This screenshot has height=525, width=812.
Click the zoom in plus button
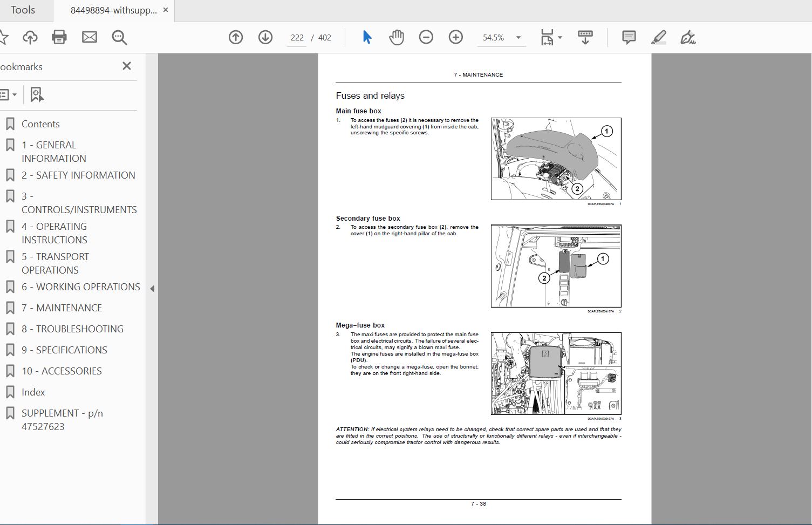(x=456, y=37)
